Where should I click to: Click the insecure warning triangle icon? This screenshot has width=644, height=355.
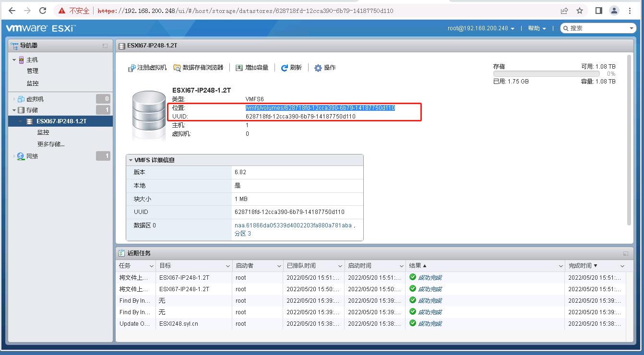click(x=62, y=11)
